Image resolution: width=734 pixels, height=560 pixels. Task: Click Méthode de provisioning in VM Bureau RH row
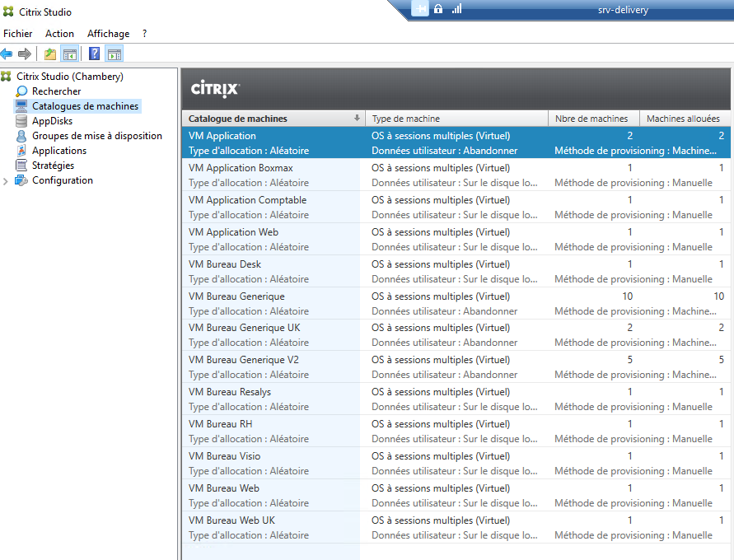tap(633, 439)
